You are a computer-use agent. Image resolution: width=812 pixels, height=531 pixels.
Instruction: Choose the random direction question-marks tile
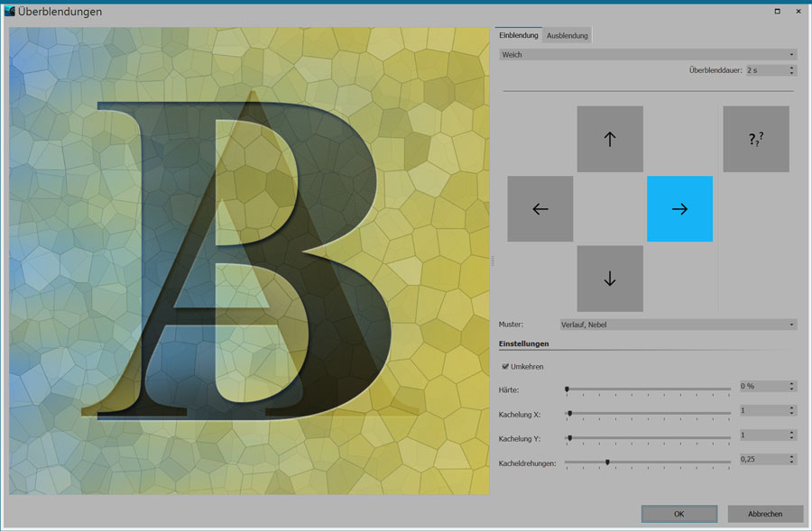pos(756,139)
